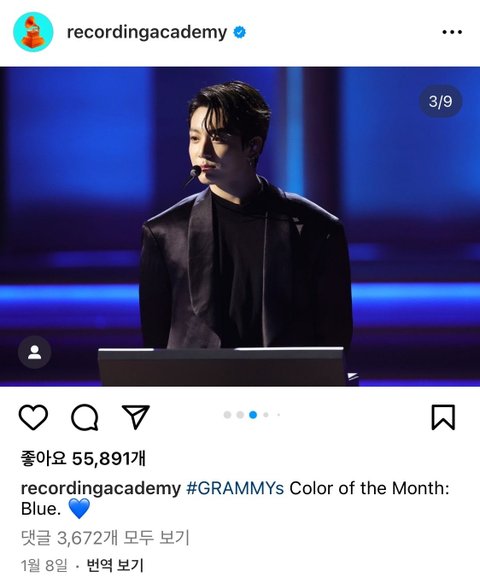Share the post via paper plane icon
Screen dimensions: 480x583
[x=136, y=416]
